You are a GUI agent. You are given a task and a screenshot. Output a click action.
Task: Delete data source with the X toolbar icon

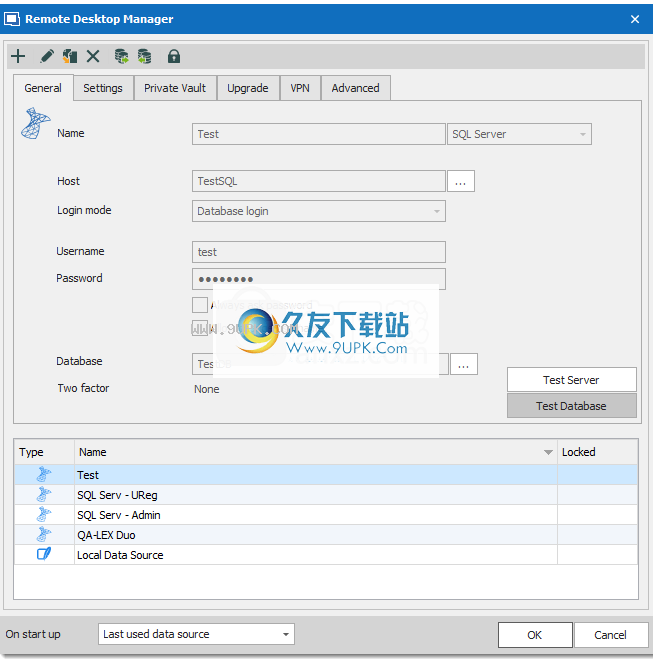(x=93, y=56)
